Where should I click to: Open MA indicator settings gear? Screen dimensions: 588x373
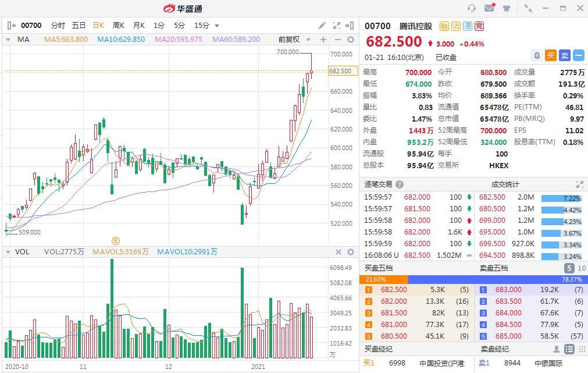tap(351, 40)
